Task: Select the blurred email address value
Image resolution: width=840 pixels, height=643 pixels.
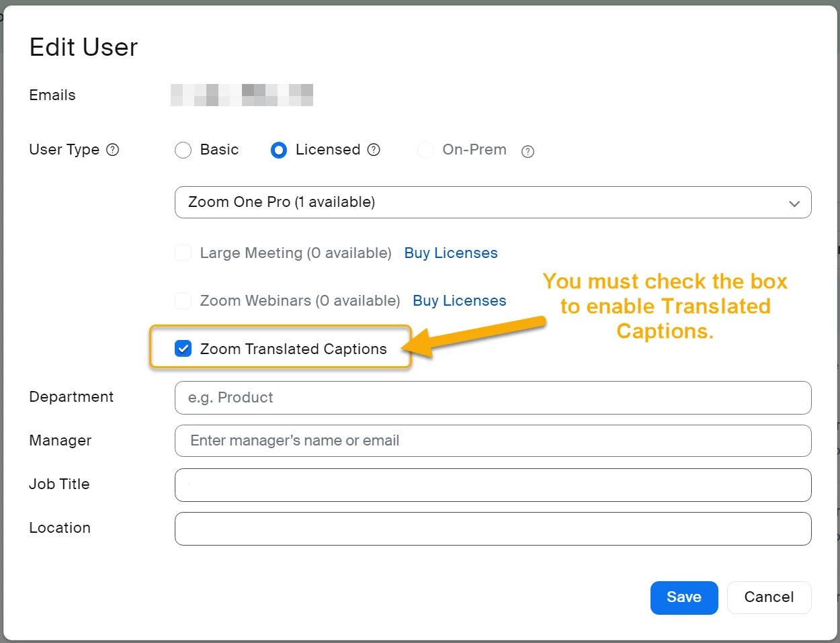Action: [x=242, y=95]
